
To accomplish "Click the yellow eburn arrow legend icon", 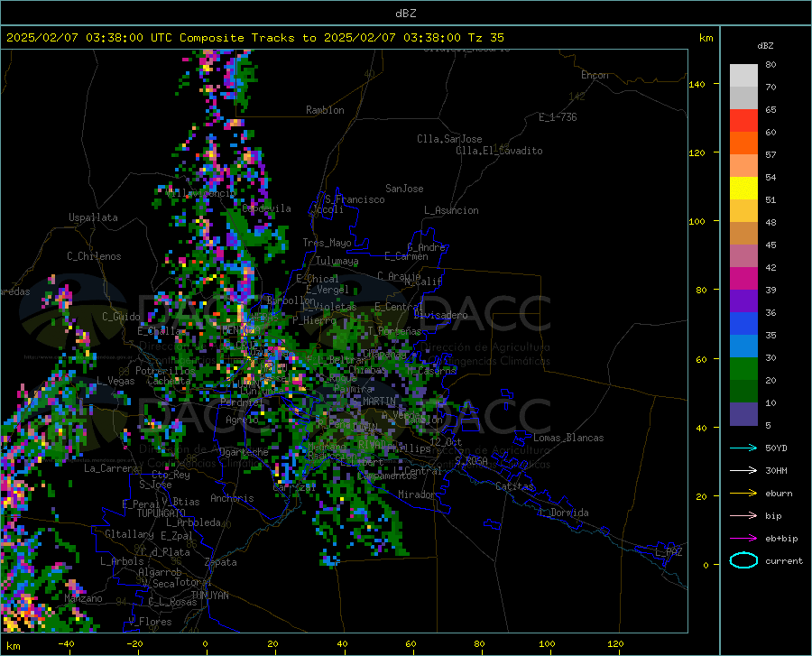I will coord(743,494).
